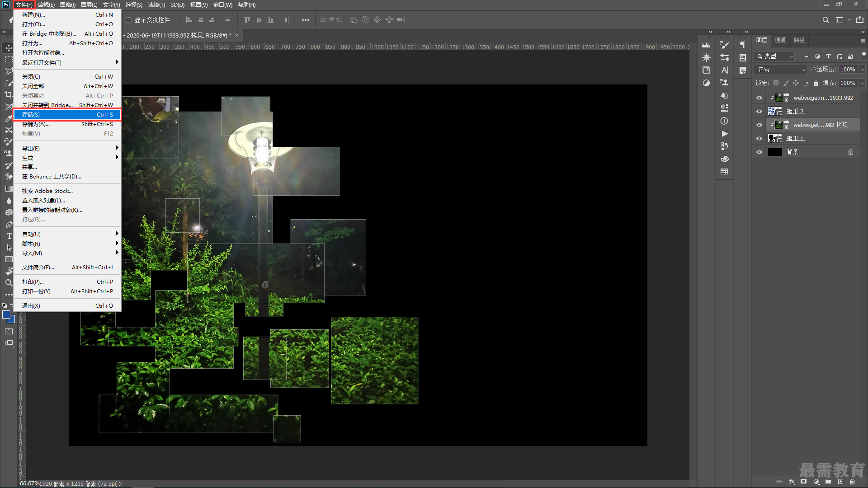Toggle lock all for the layer
The width and height of the screenshot is (868, 488).
(x=816, y=83)
